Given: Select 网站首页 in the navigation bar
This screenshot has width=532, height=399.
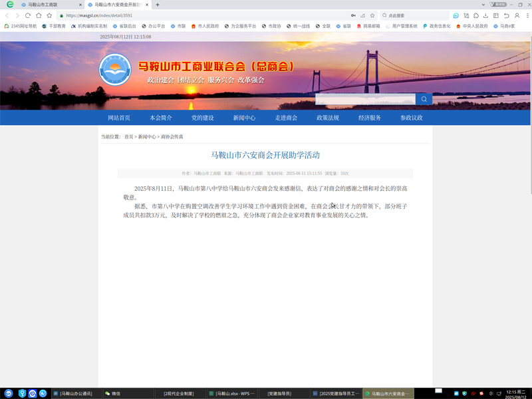Looking at the screenshot, I should click(x=119, y=118).
